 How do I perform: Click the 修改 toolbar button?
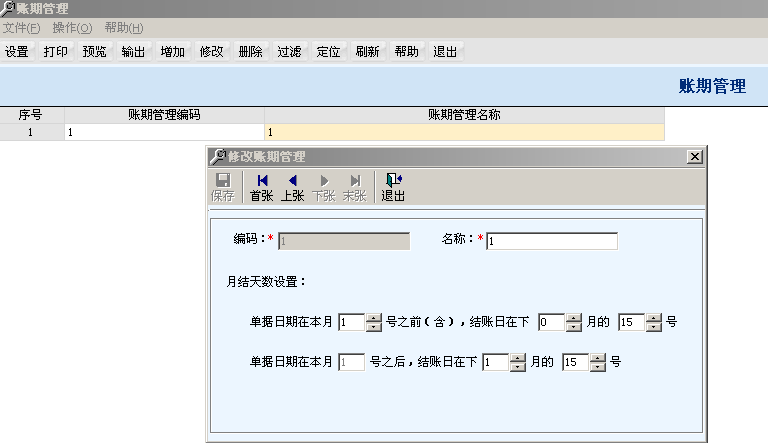(x=211, y=51)
